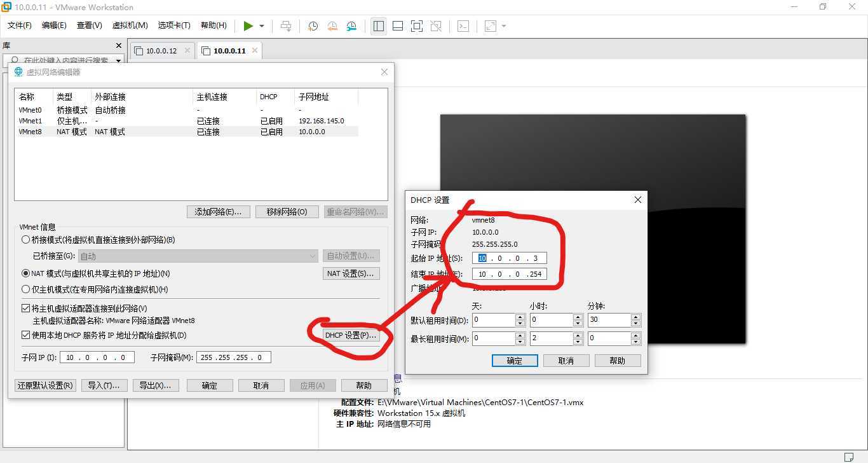Select the 仅主机模式 radio button

pos(26,289)
